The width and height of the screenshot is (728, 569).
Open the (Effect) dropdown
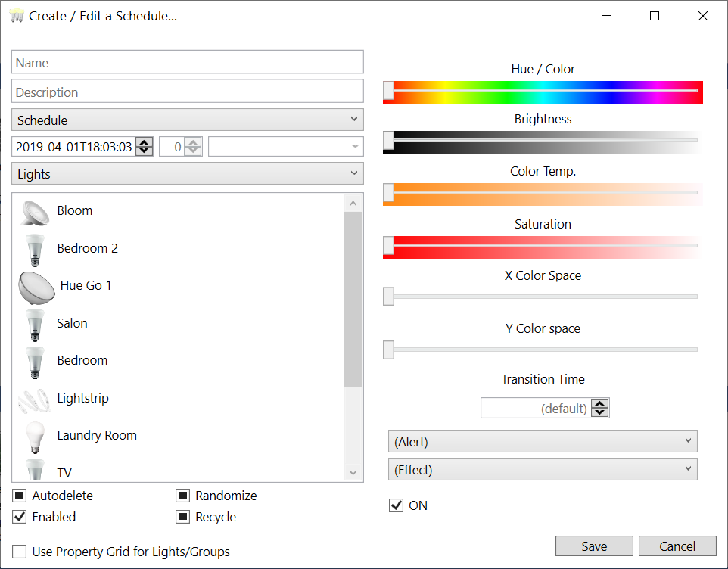pos(543,469)
